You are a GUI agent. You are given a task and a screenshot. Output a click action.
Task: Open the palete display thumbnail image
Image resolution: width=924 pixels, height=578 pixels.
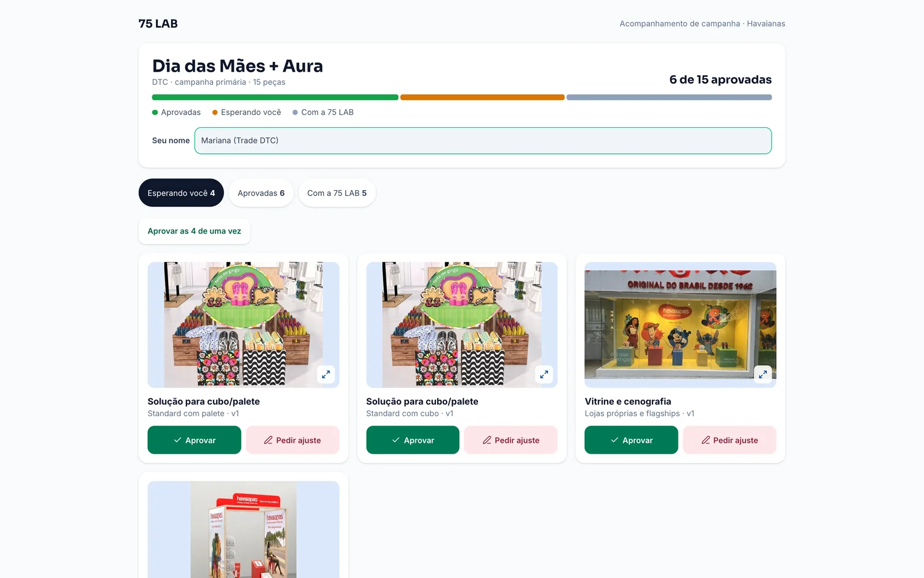coord(243,324)
